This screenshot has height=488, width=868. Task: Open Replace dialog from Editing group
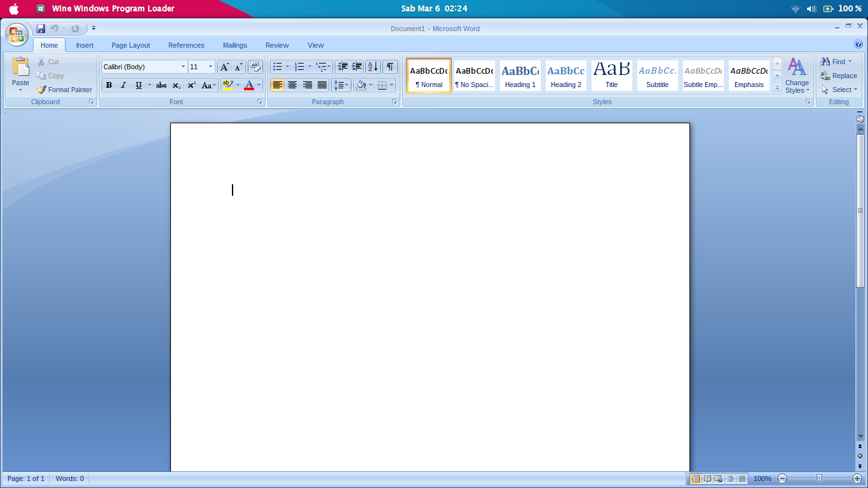click(x=839, y=76)
